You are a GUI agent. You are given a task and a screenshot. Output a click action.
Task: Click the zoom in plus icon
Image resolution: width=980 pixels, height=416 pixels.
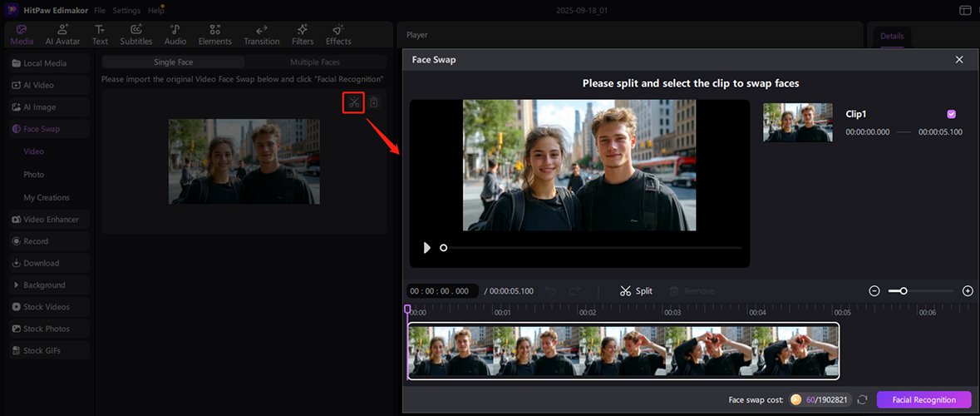968,291
